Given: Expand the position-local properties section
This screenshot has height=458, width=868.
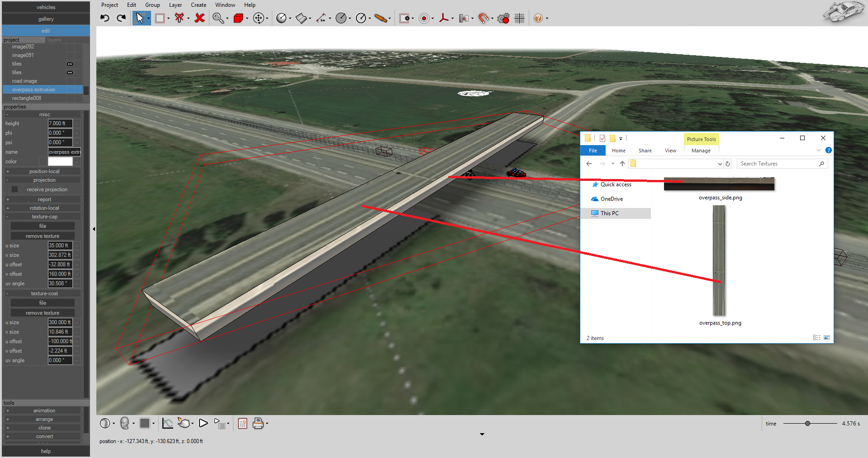Looking at the screenshot, I should (x=7, y=171).
